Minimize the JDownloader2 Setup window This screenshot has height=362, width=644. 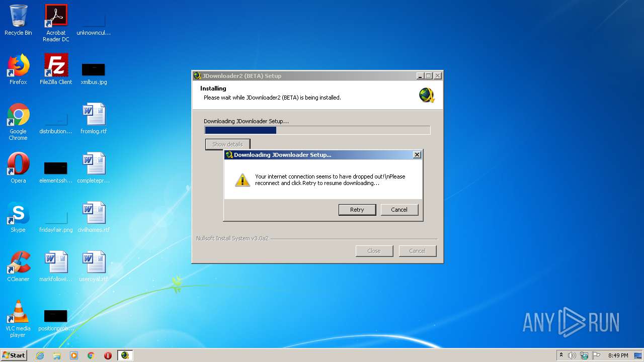(420, 76)
